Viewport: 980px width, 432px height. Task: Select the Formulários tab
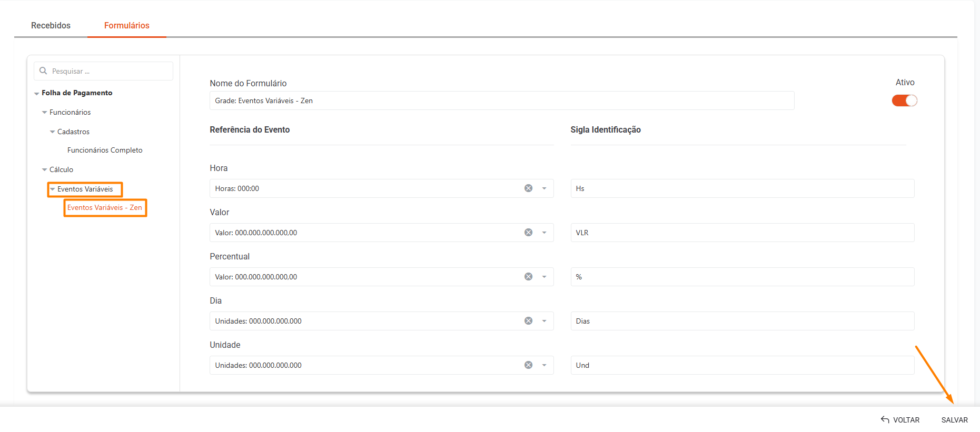126,25
